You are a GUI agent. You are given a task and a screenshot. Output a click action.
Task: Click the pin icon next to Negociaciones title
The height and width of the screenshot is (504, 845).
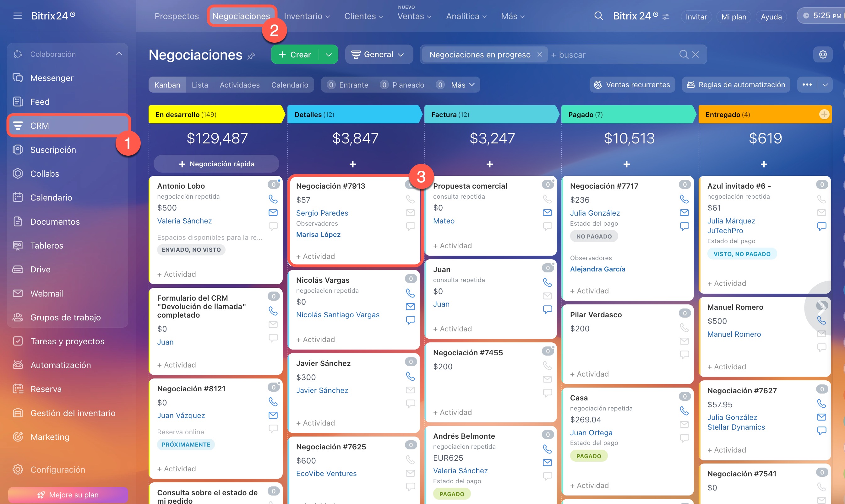(251, 56)
